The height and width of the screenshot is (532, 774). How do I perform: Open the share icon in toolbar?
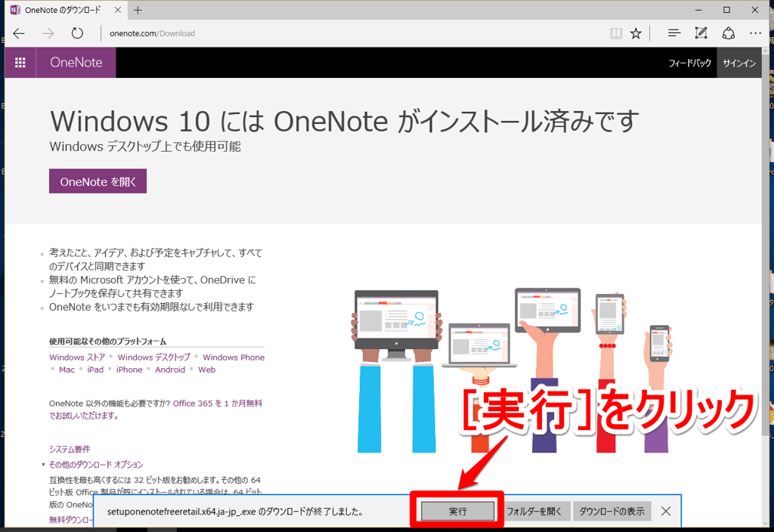pos(728,33)
